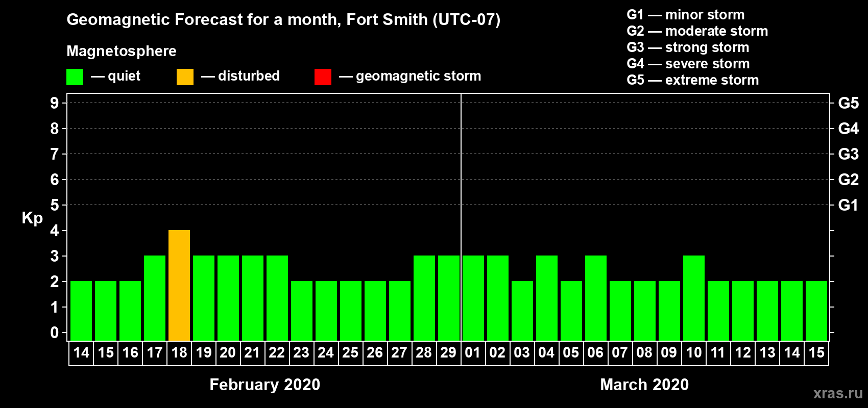
Task: Click the right-axis 'G3' label
Action: pos(848,154)
